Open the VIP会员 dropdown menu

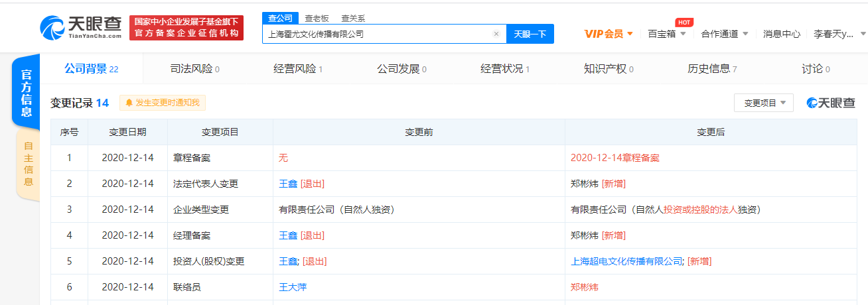pyautogui.click(x=609, y=34)
